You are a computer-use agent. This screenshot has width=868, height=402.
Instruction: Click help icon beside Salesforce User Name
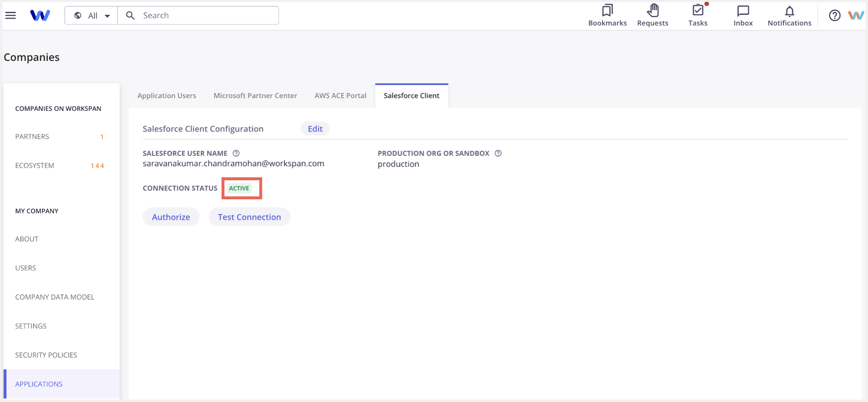pyautogui.click(x=236, y=153)
